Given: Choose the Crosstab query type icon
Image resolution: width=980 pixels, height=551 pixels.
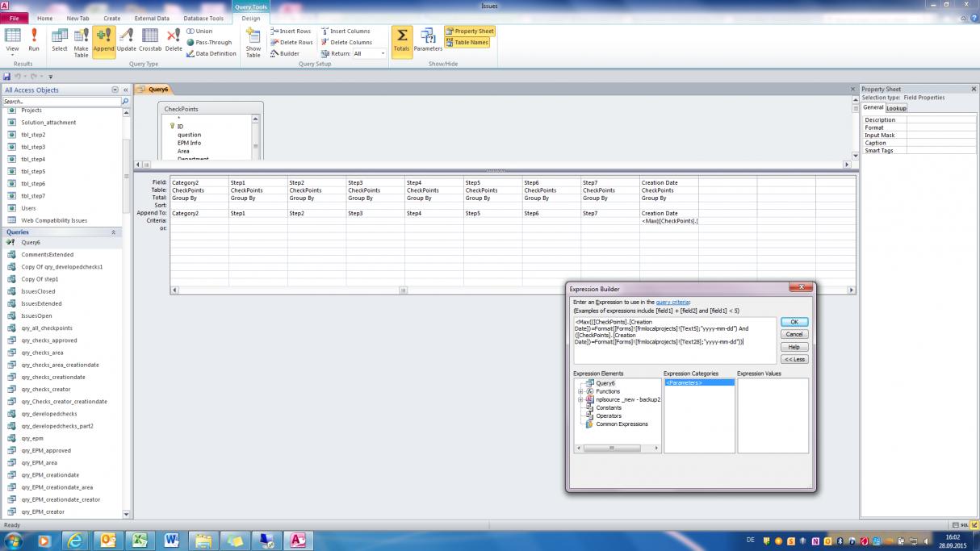Looking at the screenshot, I should click(150, 39).
